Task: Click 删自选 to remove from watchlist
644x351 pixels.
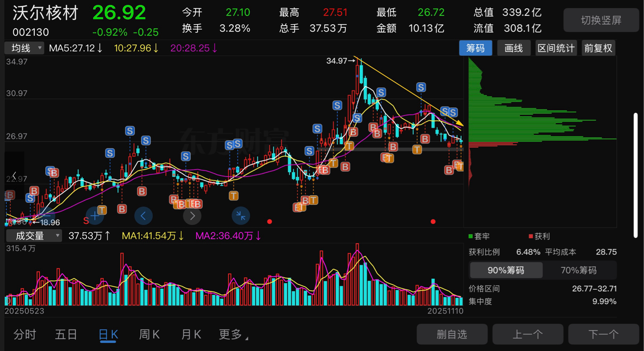Action: click(x=452, y=335)
